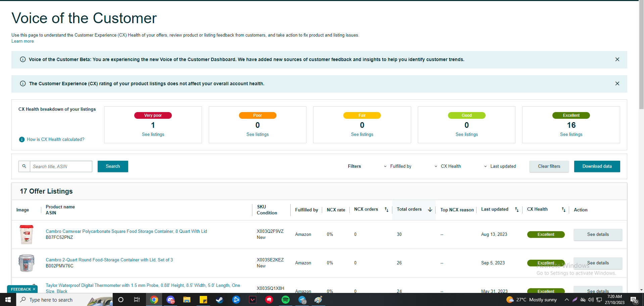The width and height of the screenshot is (644, 306).
Task: Click the taskbar clock showing 7:20 AM
Action: click(615, 300)
